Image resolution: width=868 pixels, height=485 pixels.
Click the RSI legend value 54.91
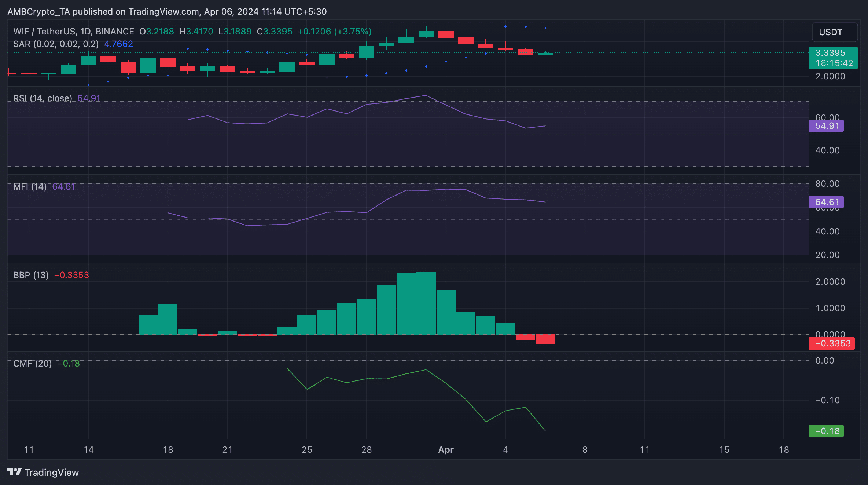tap(89, 98)
